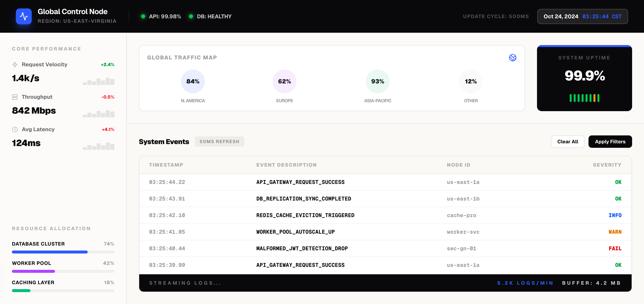This screenshot has height=304, width=644.
Task: Select the N. America 84% traffic circle
Action: click(192, 81)
